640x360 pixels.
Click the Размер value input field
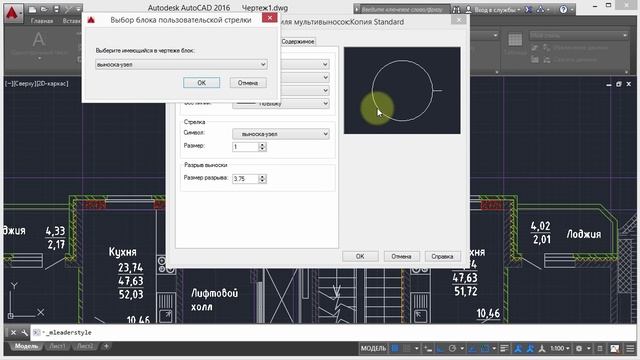click(x=245, y=147)
